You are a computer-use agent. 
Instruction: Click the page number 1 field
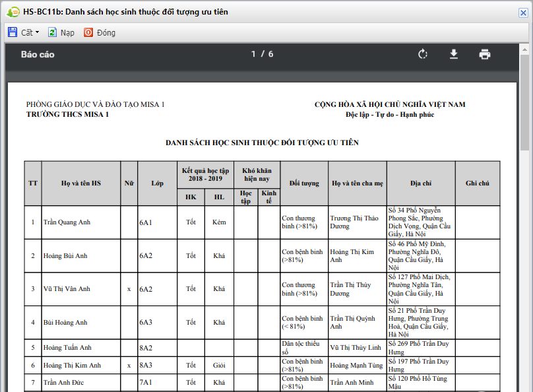(253, 54)
